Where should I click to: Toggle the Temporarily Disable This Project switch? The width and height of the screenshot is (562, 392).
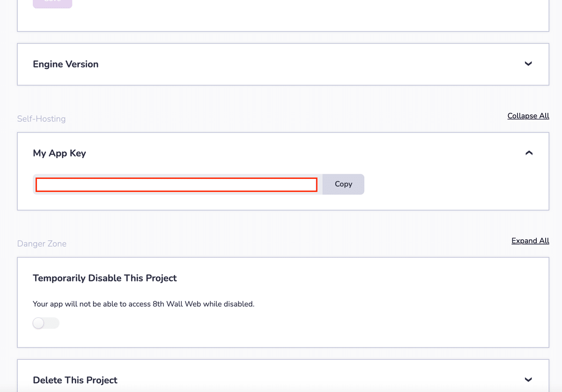pyautogui.click(x=46, y=323)
